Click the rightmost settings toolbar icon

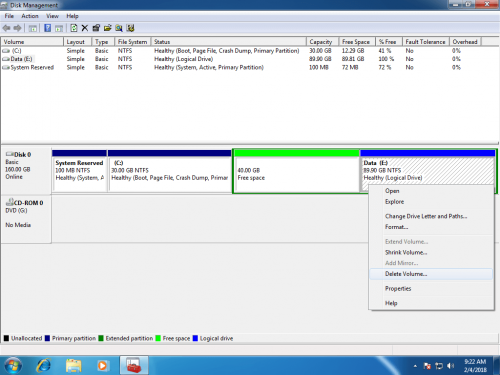coord(130,28)
